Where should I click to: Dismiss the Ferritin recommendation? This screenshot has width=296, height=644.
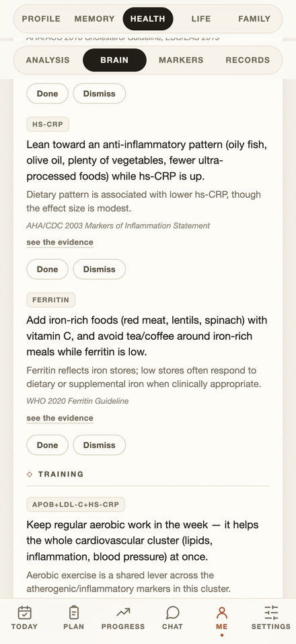point(100,445)
